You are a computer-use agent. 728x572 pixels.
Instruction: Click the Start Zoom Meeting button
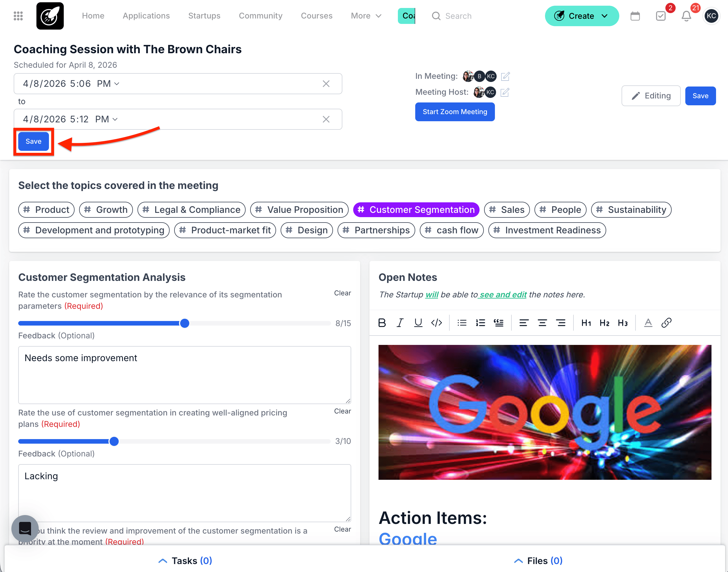(x=455, y=112)
